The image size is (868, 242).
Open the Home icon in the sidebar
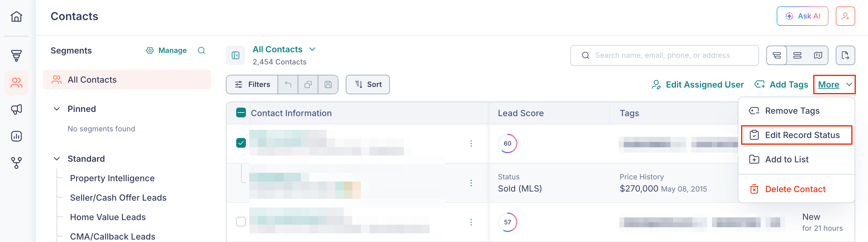pyautogui.click(x=16, y=16)
